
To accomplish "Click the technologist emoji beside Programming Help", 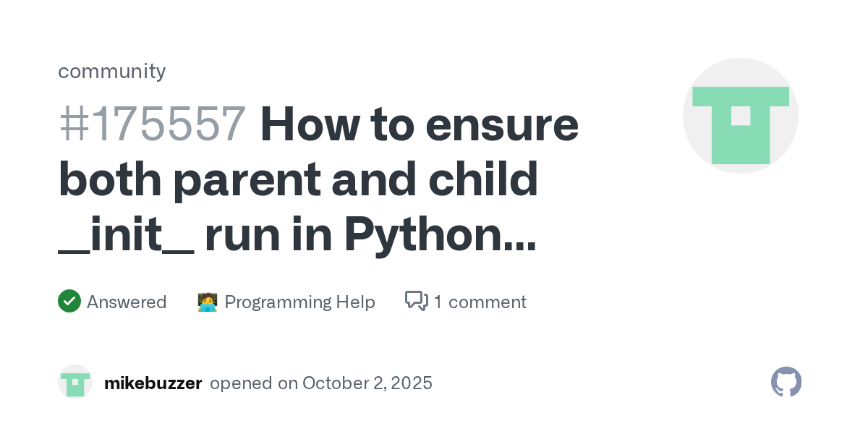I will point(208,302).
